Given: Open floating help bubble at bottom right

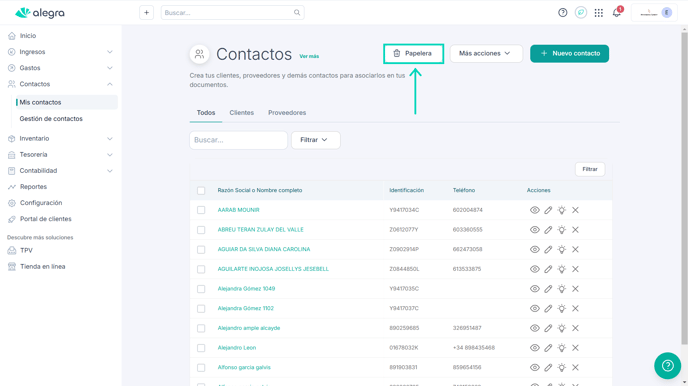Looking at the screenshot, I should coord(667,365).
